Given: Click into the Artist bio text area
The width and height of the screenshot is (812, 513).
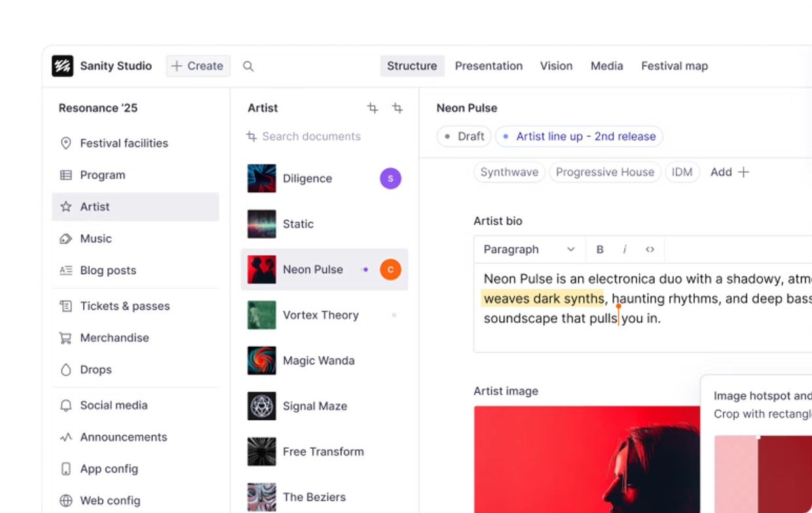Looking at the screenshot, I should tap(642, 308).
